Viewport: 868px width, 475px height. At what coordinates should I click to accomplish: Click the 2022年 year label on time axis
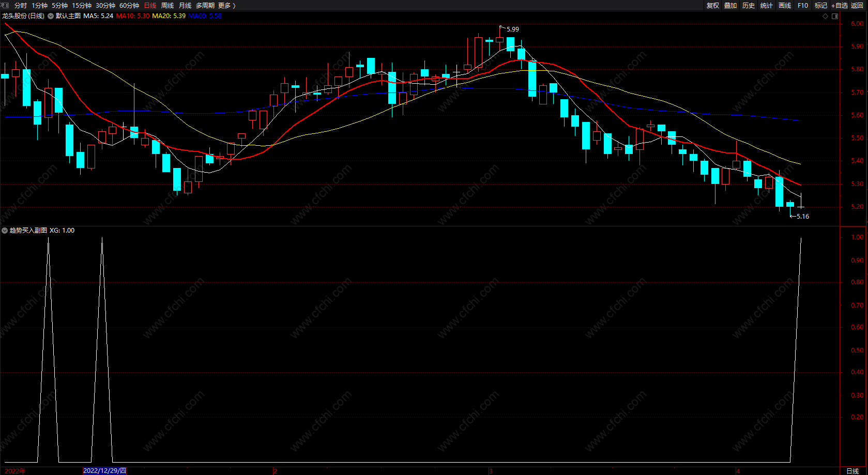(x=15, y=471)
